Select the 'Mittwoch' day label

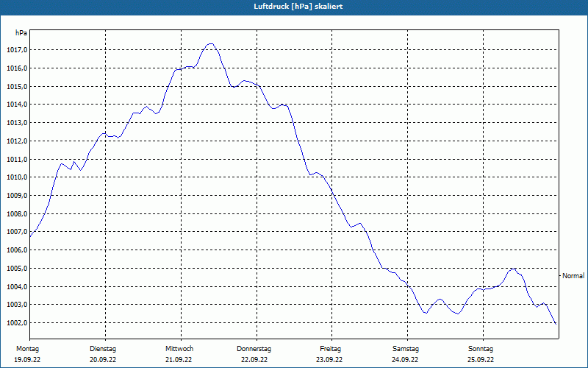(x=179, y=349)
